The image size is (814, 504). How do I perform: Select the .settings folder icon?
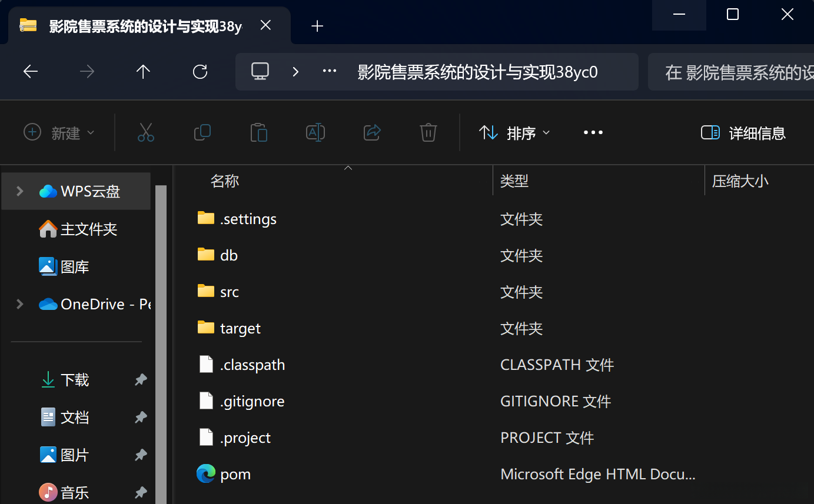(206, 219)
